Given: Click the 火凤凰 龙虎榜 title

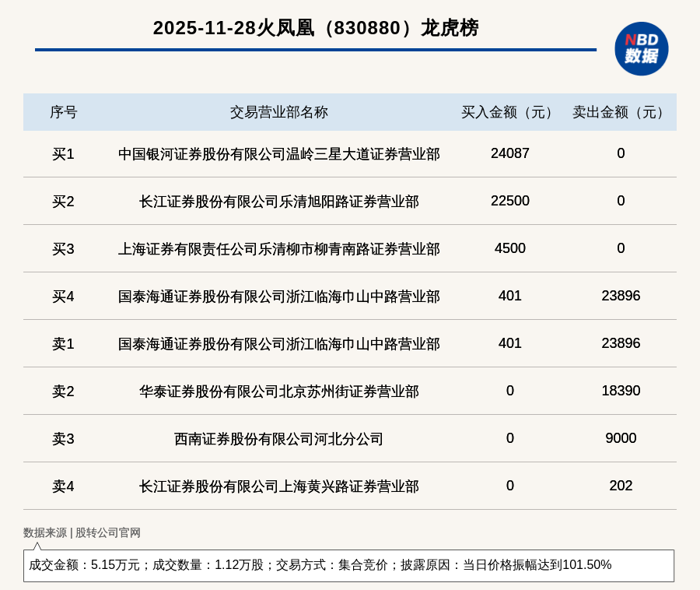Looking at the screenshot, I should tap(316, 28).
